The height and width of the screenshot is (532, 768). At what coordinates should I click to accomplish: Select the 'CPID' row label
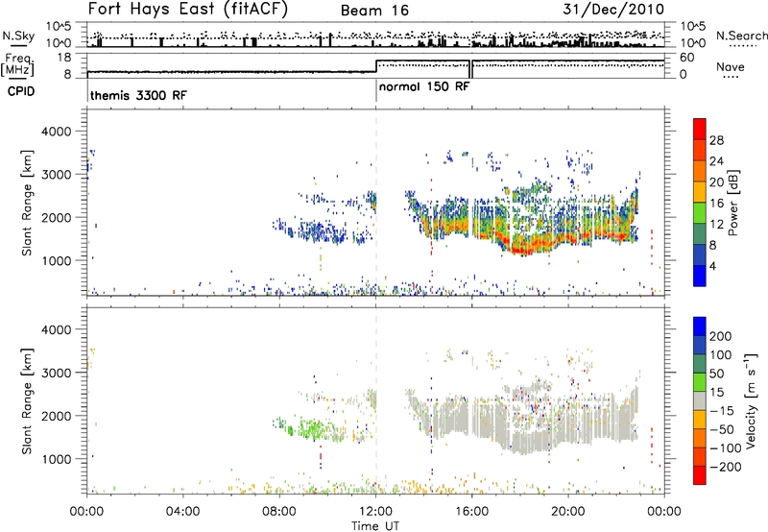point(21,91)
